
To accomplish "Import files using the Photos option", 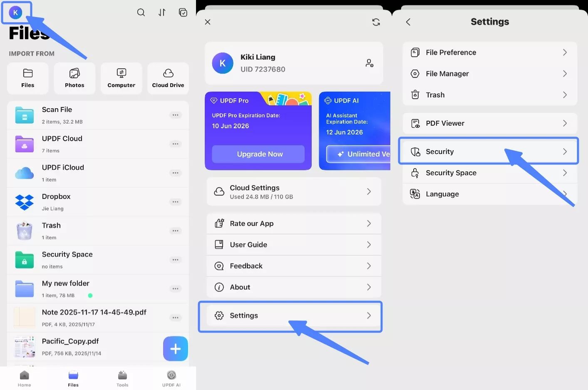I will (74, 78).
